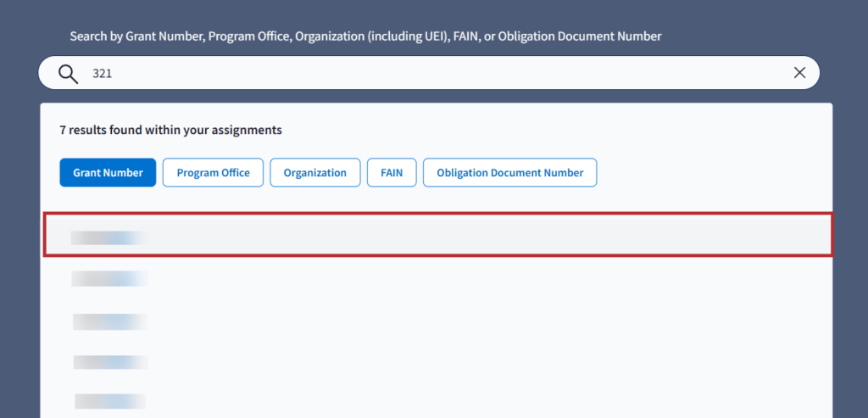Click blank space right of Obligation Document Number
Viewport: 868px width, 418px height.
point(712,173)
